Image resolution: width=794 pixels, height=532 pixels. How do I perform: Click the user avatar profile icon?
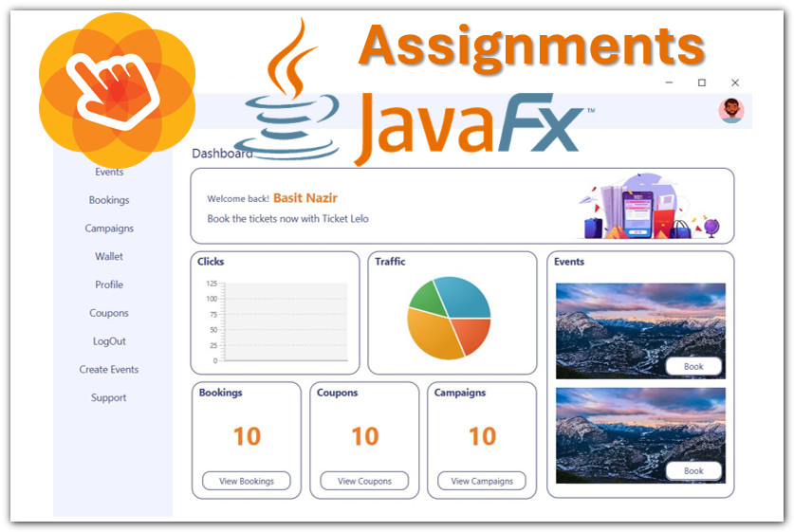730,111
